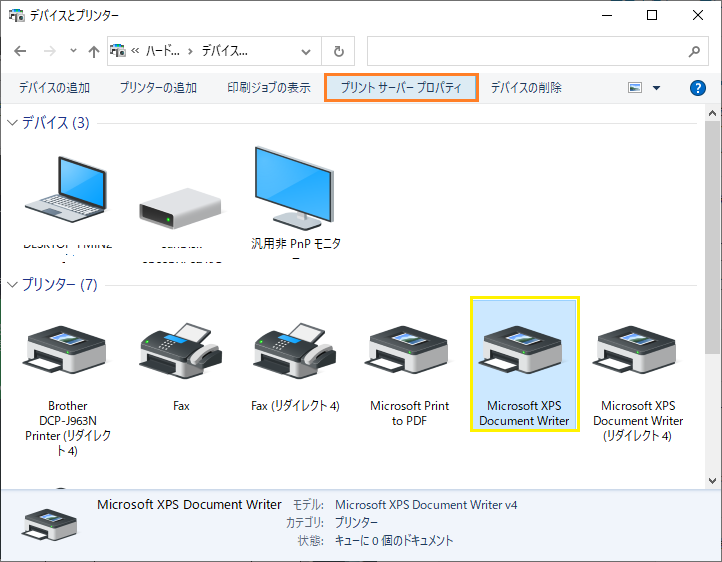Click the vertical scrollbar down arrow
The height and width of the screenshot is (562, 722).
coord(712,481)
